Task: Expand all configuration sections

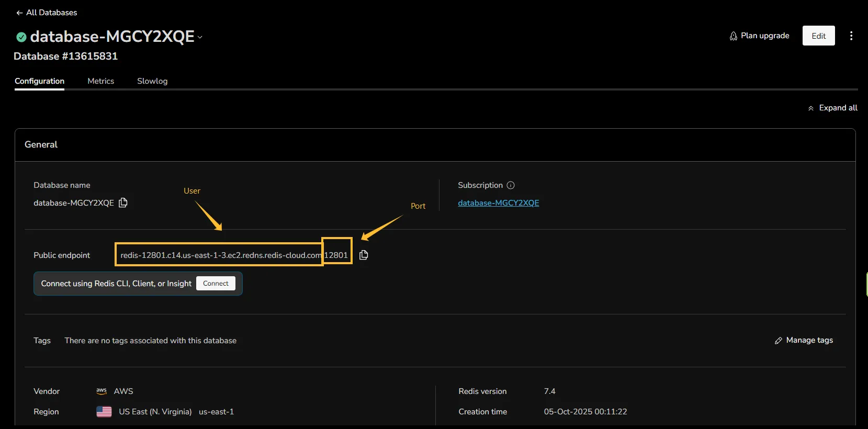Action: click(832, 108)
